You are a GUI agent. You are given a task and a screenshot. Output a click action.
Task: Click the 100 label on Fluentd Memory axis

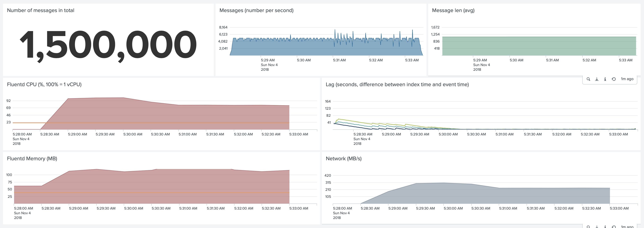coord(9,175)
